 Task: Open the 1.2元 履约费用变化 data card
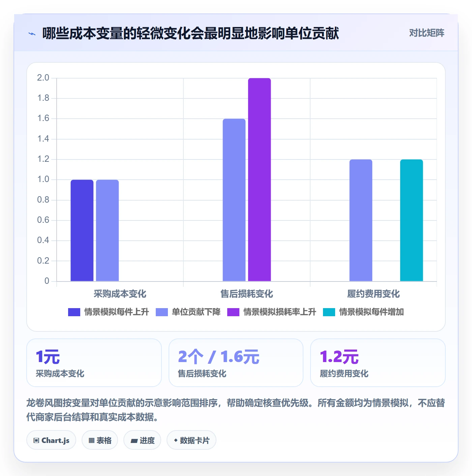click(x=378, y=363)
